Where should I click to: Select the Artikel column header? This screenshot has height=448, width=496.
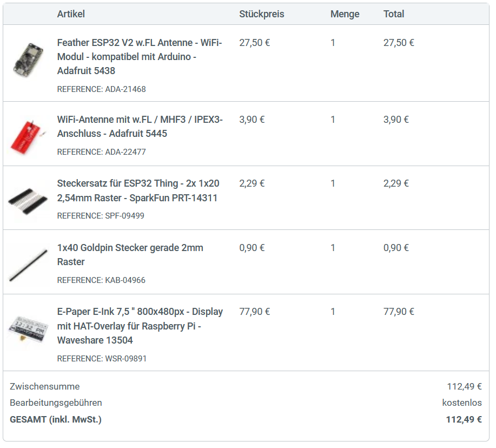[x=71, y=14]
